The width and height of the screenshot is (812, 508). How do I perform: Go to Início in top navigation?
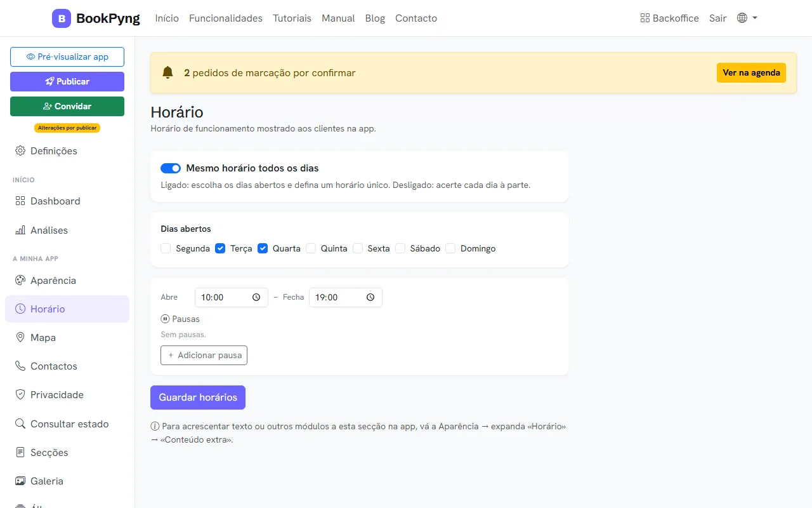coord(167,18)
